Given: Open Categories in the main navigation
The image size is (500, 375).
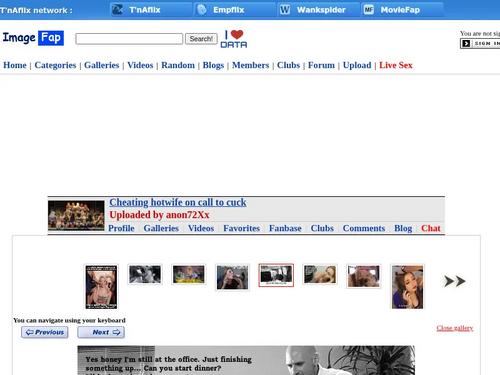Looking at the screenshot, I should coord(55,65).
